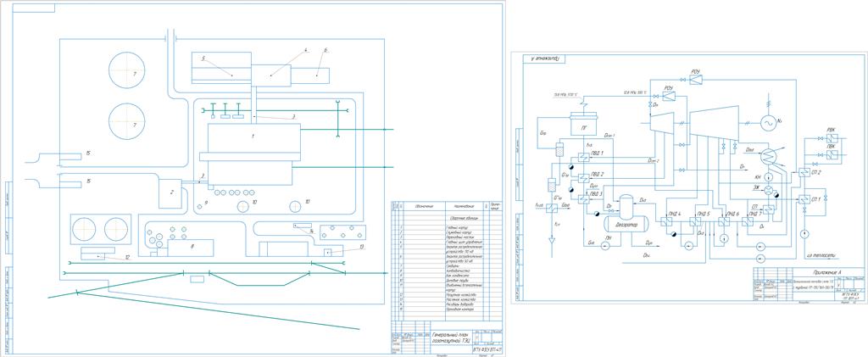Select the ПВД 3 heater label

pos(595,193)
